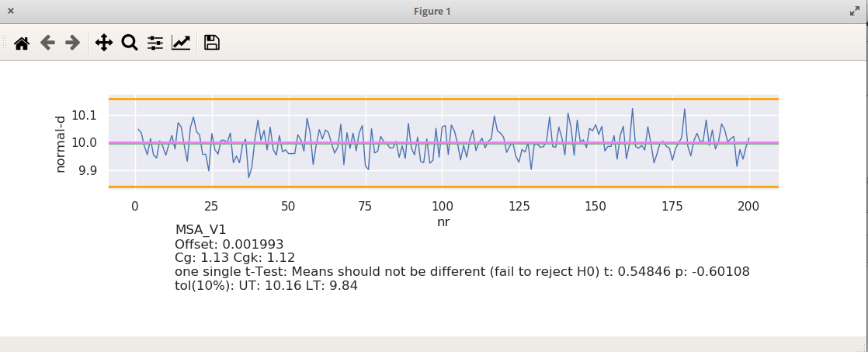Click the tol(10%) UT LT text line
The width and height of the screenshot is (868, 352).
pos(266,286)
